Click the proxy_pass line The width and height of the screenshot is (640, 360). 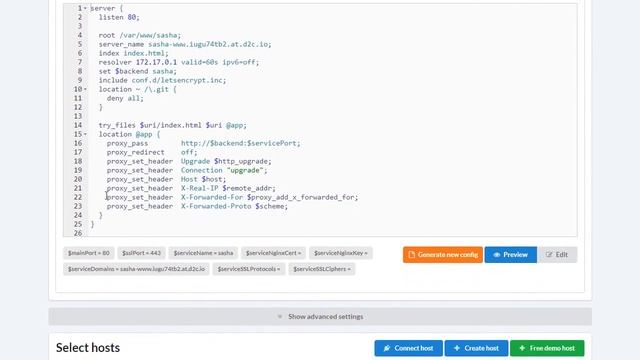(x=204, y=143)
